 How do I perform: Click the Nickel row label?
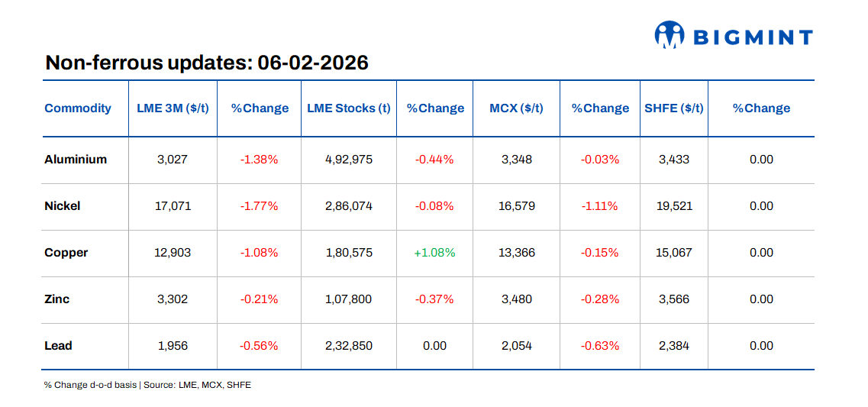click(63, 206)
